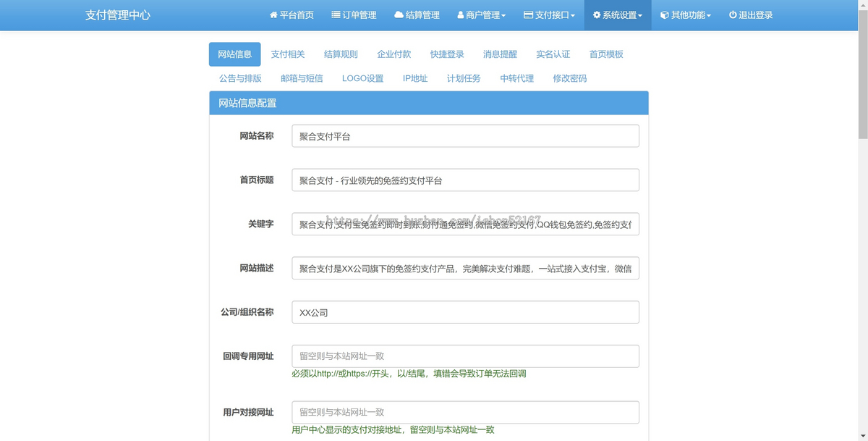Open the 商户管理 dropdown menu

482,15
